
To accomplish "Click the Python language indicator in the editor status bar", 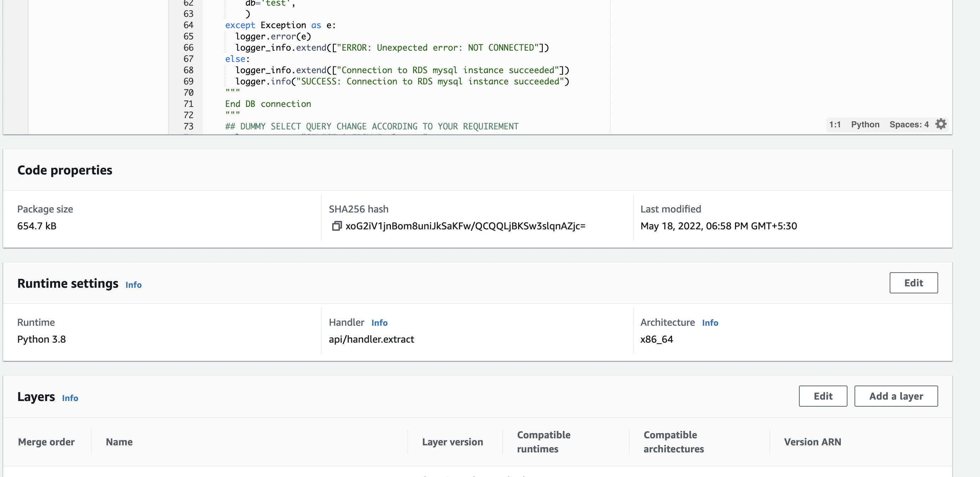I will click(x=865, y=125).
